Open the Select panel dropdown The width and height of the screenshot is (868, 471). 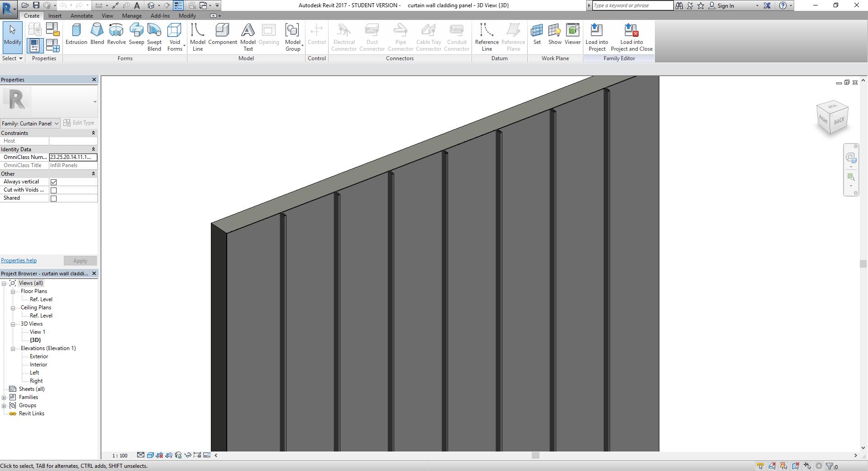click(12, 58)
